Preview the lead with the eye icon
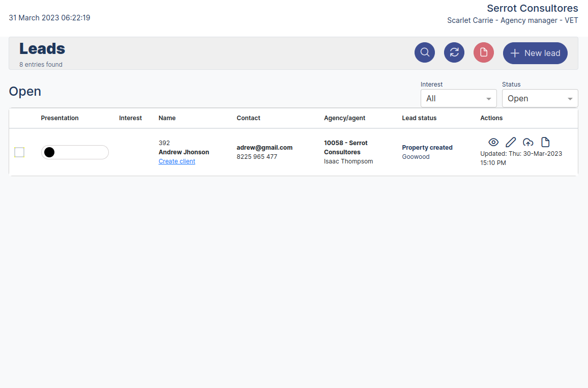This screenshot has width=588, height=388. 493,142
